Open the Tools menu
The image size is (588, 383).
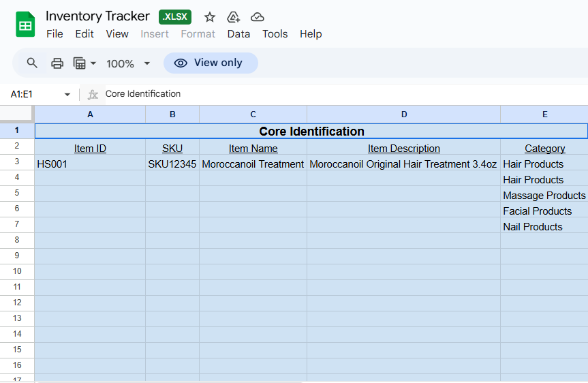tap(275, 34)
